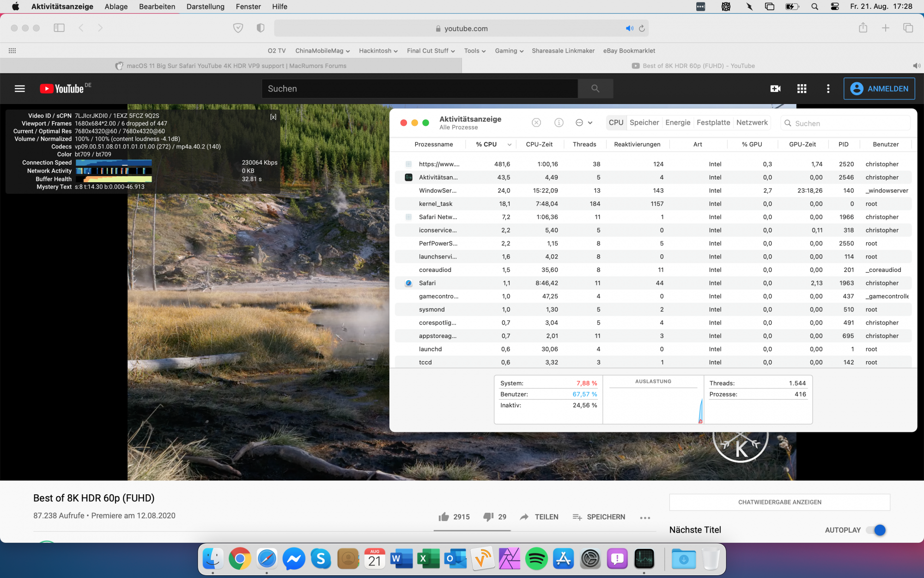924x578 pixels.
Task: Stop selected process with X icon
Action: (x=536, y=123)
